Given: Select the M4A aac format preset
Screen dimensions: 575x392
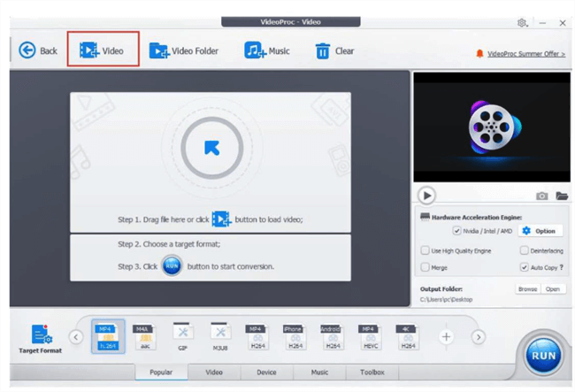Looking at the screenshot, I should (145, 337).
